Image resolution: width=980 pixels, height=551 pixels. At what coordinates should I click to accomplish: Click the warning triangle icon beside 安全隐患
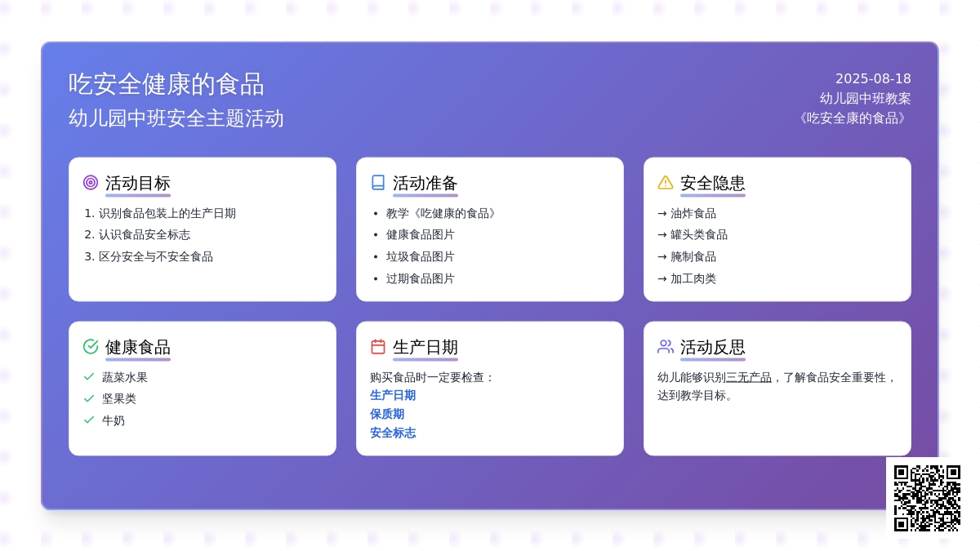point(666,183)
